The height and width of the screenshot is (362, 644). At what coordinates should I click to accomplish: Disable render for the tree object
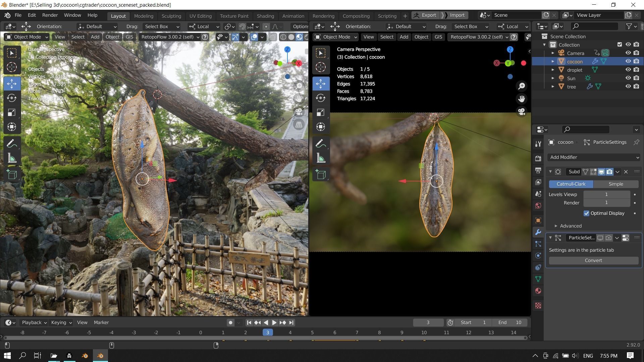click(636, 86)
